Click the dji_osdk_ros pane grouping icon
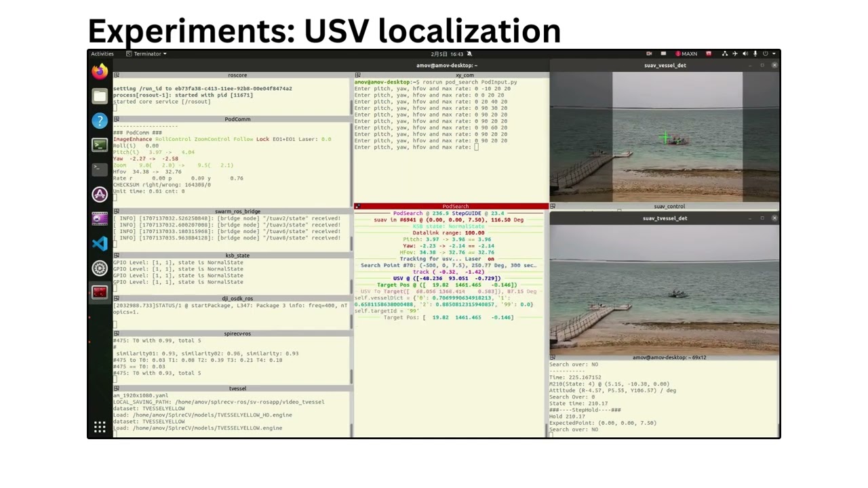 point(117,298)
